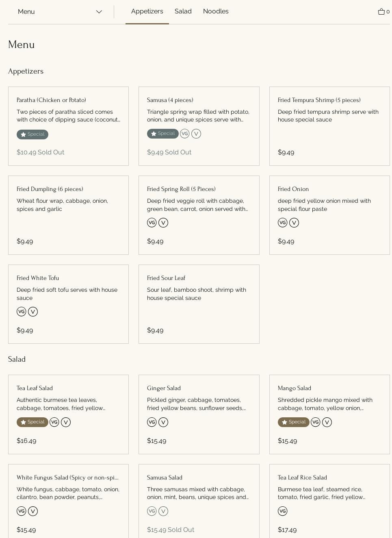This screenshot has height=538, width=392.
Task: Open Fried Dumpling (6 pieces) item
Action: point(68,215)
